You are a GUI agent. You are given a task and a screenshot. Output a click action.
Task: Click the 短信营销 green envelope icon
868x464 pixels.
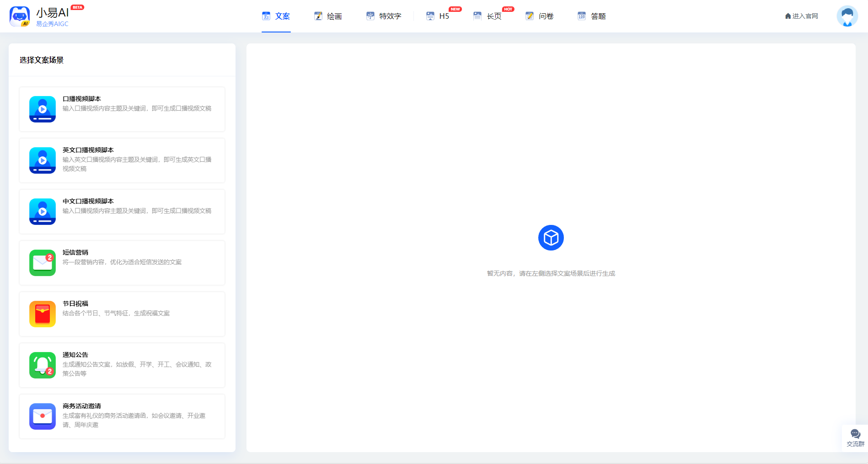pos(43,263)
